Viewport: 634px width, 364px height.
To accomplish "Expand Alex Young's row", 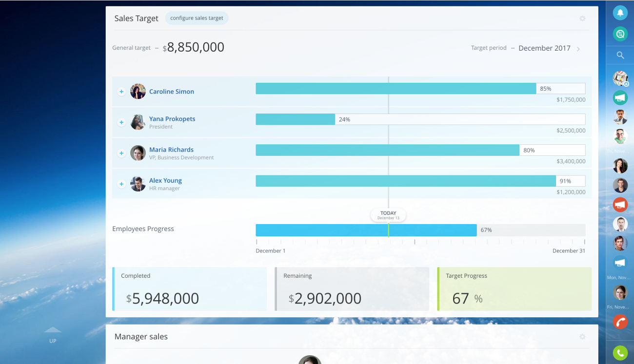I will [121, 184].
